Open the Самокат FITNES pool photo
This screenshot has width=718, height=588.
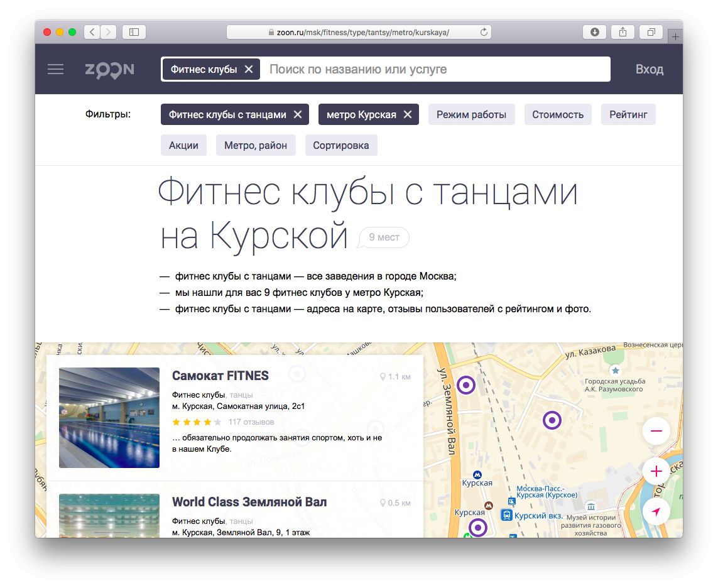pyautogui.click(x=109, y=418)
